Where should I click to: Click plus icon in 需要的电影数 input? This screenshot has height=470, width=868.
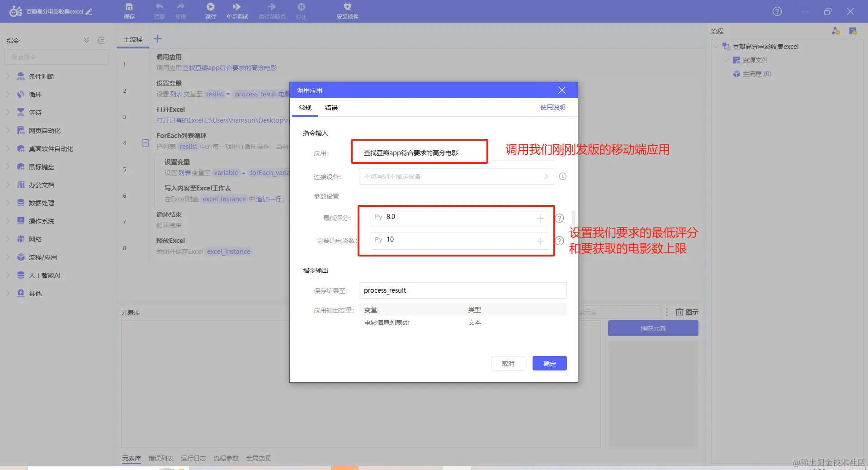click(x=540, y=241)
